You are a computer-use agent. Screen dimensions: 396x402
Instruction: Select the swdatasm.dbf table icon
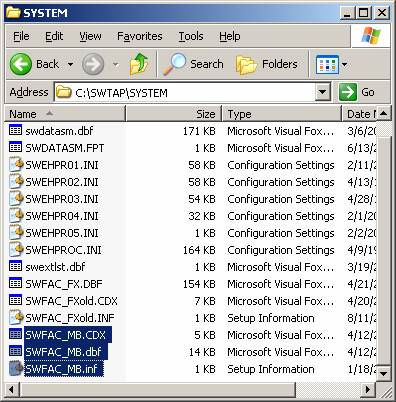tap(15, 130)
